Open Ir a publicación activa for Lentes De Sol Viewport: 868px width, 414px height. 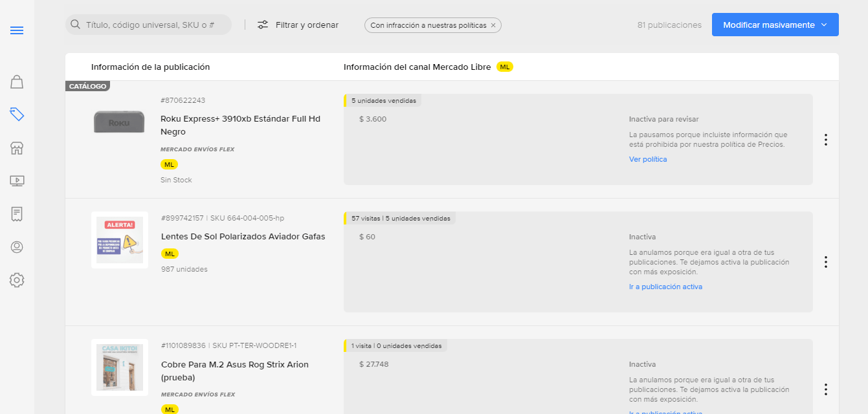tap(665, 287)
